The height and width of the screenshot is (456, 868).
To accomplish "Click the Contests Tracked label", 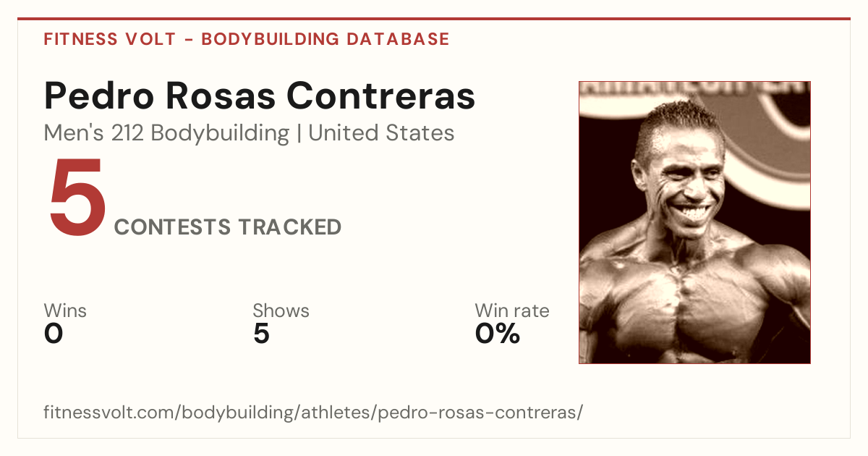I will (x=228, y=227).
